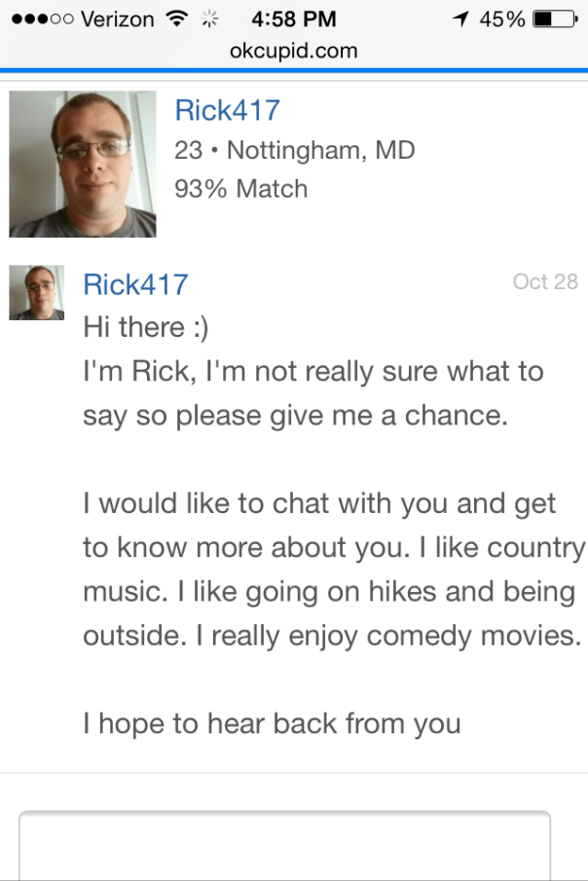Tap the Wi-Fi status icon
The height and width of the screenshot is (881, 588).
(x=177, y=18)
